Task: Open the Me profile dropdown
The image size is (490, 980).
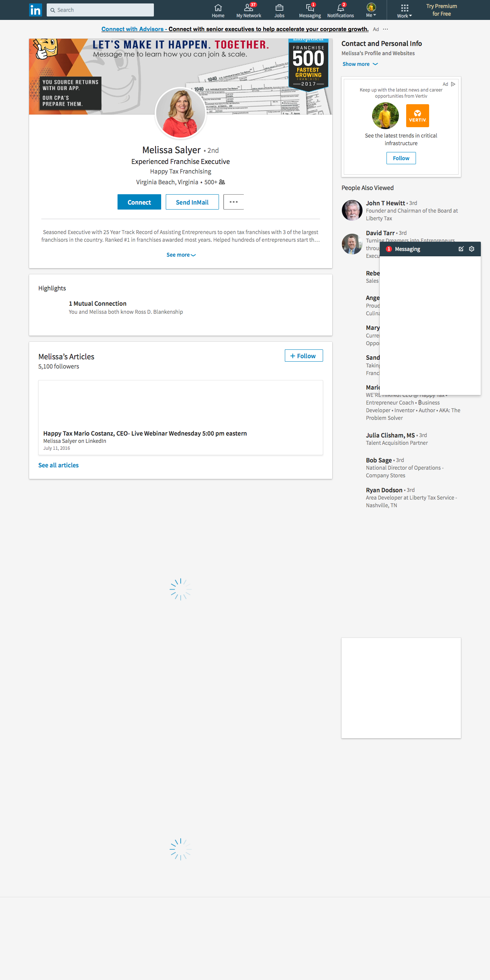Action: [x=371, y=10]
